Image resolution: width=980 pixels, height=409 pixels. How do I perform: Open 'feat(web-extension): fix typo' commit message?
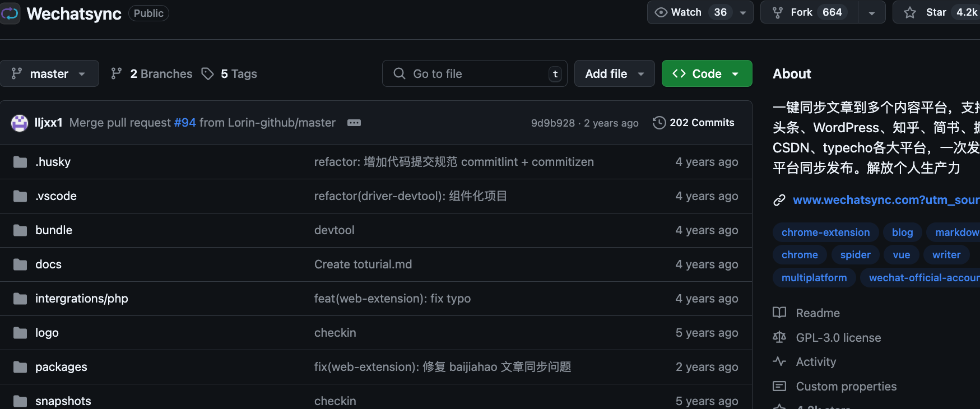point(392,299)
